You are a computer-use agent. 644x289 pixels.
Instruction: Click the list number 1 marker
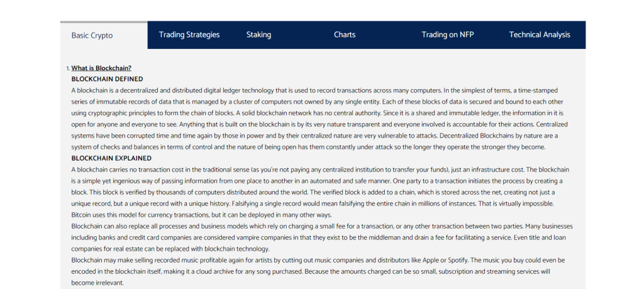coord(68,68)
